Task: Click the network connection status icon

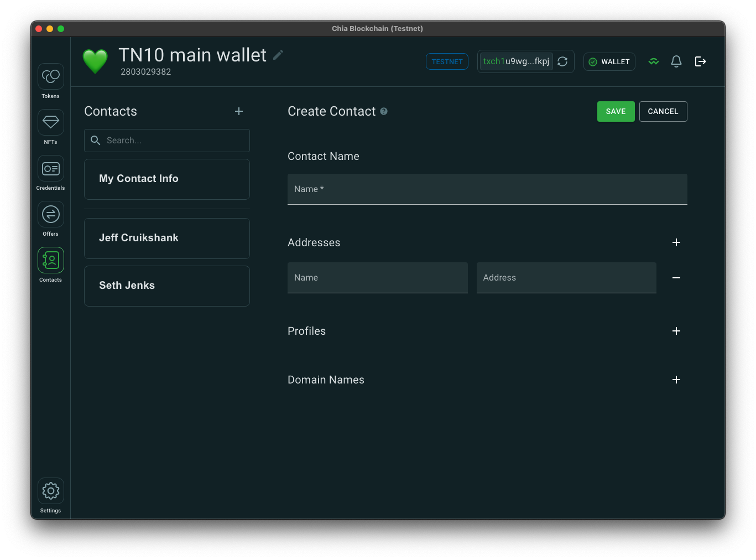Action: 653,61
